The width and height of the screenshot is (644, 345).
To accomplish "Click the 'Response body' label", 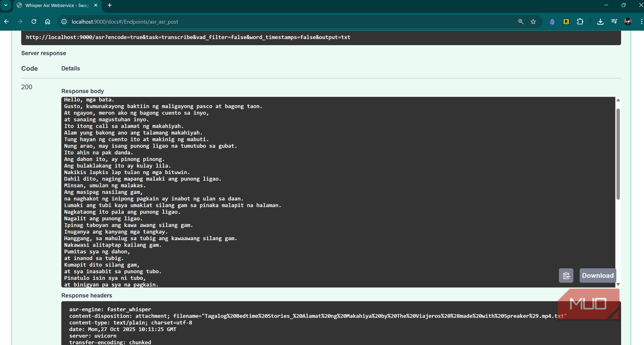I will (82, 91).
